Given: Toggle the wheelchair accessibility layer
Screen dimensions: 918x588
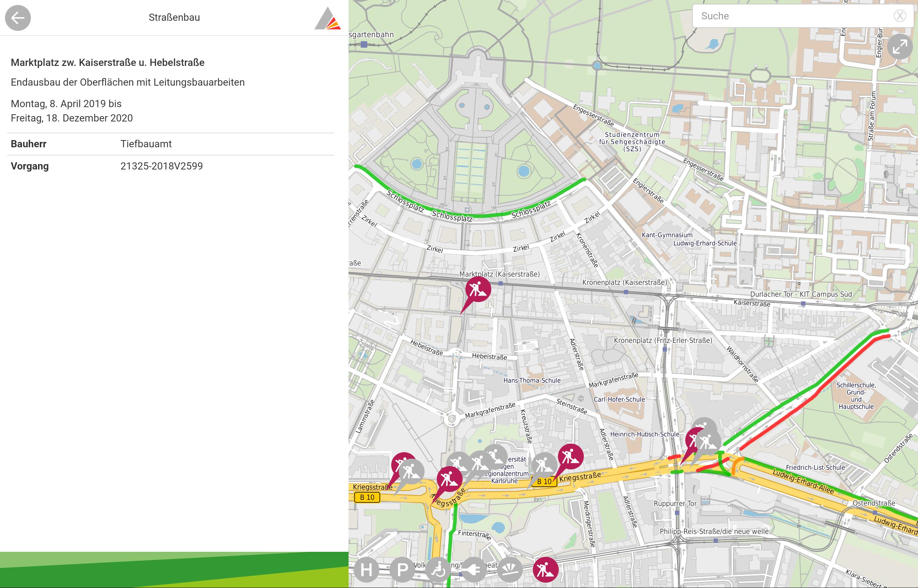Looking at the screenshot, I should (x=438, y=570).
